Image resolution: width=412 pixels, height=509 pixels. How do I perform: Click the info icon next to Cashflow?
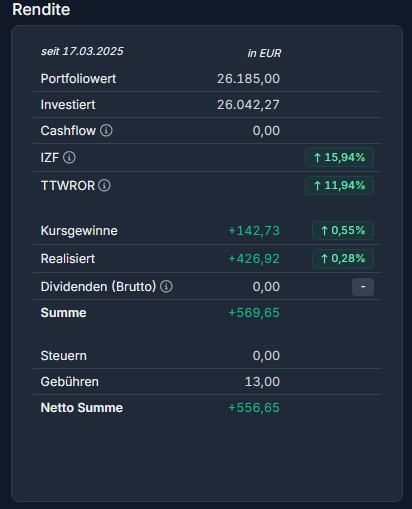(106, 130)
